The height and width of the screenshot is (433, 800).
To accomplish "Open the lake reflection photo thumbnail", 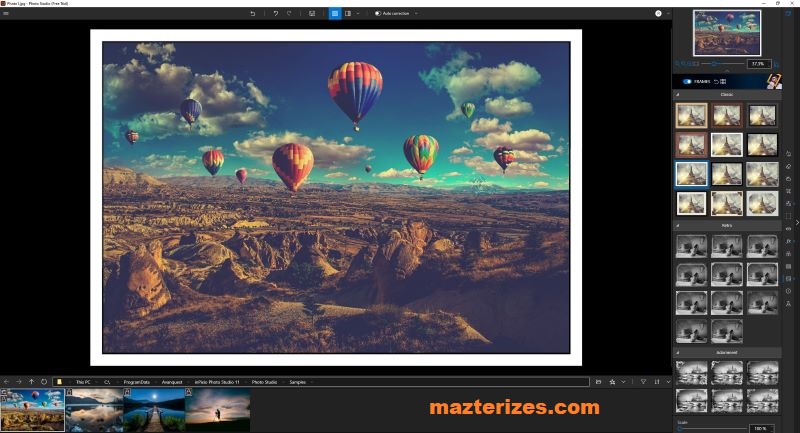I will point(94,410).
